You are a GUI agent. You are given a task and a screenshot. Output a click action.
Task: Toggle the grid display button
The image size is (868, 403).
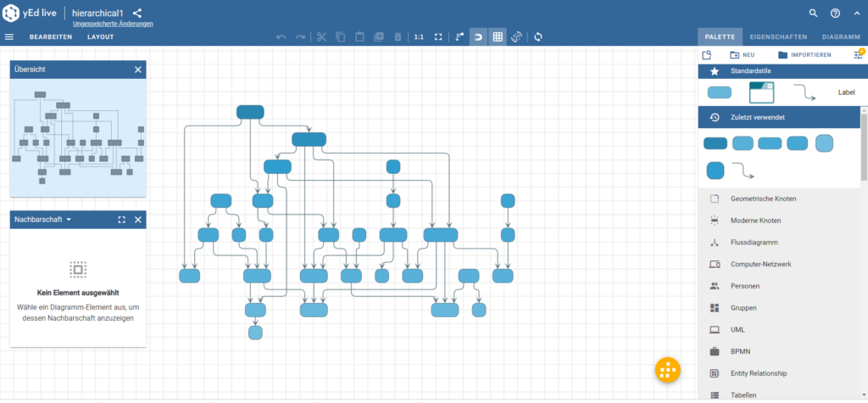pos(498,37)
